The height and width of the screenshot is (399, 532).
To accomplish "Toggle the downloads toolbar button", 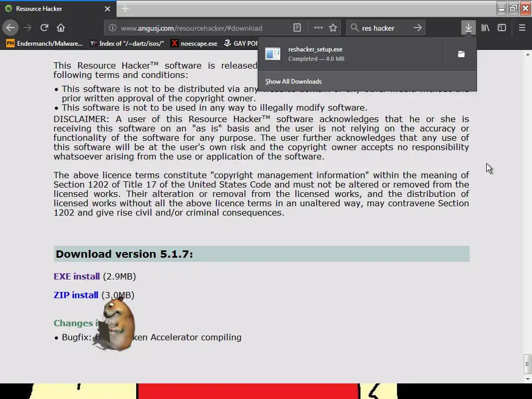I will coord(468,28).
